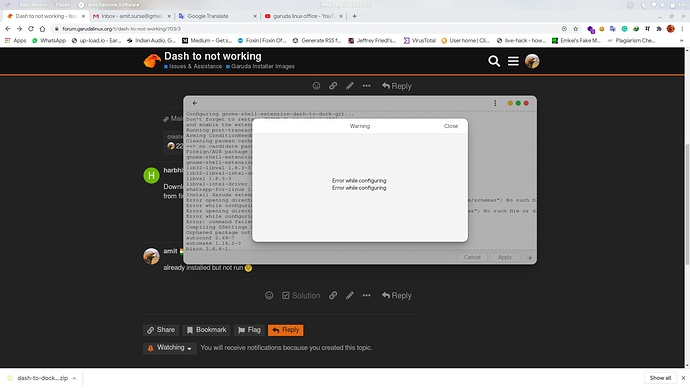Show more actions on amit's post
Viewport: 690px width, 388px height.
pos(366,296)
